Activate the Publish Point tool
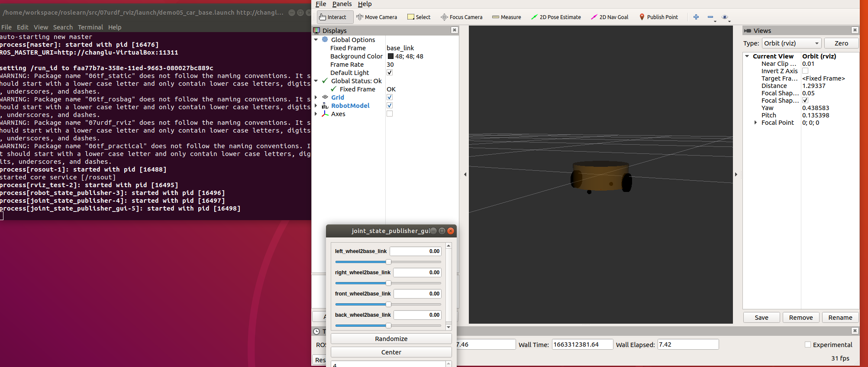 tap(658, 17)
